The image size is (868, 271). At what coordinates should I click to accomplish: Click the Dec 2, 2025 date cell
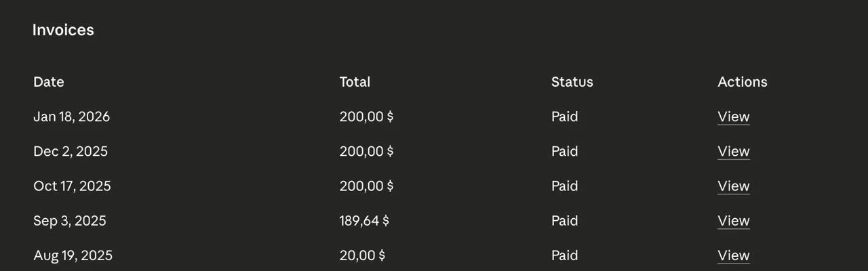click(71, 151)
